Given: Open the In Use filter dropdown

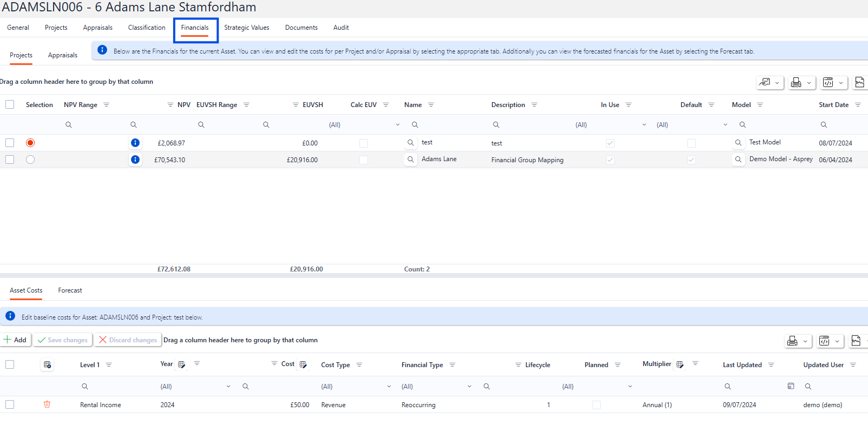Looking at the screenshot, I should [x=644, y=125].
